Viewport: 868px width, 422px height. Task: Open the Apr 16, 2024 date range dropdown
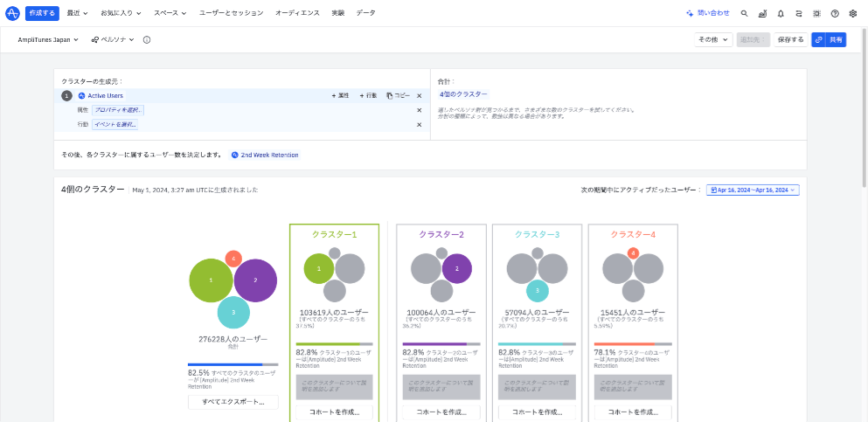752,190
